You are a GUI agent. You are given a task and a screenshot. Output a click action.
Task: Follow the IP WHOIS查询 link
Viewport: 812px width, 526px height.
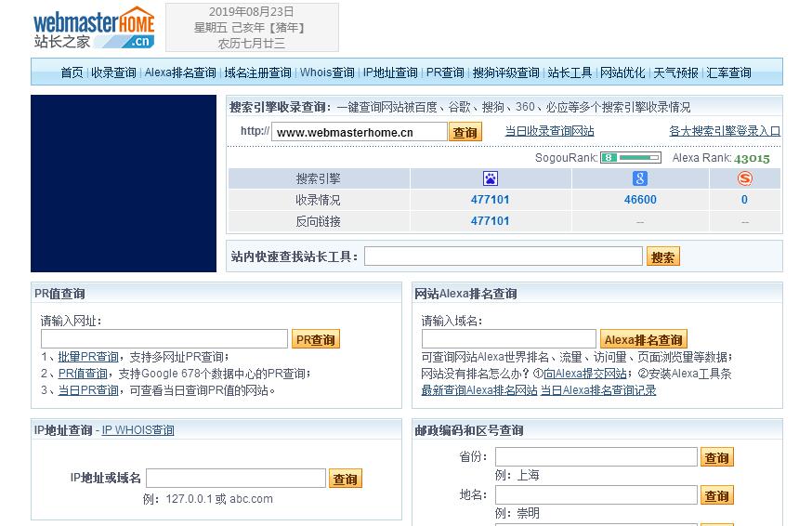click(138, 430)
